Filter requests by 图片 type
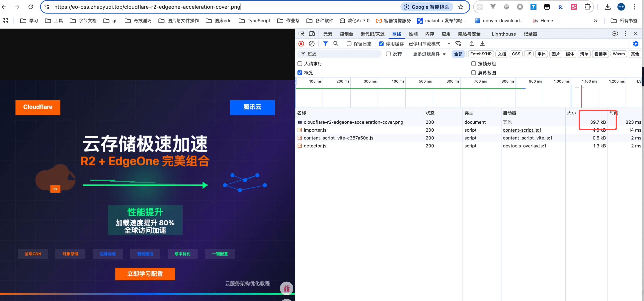 555,54
